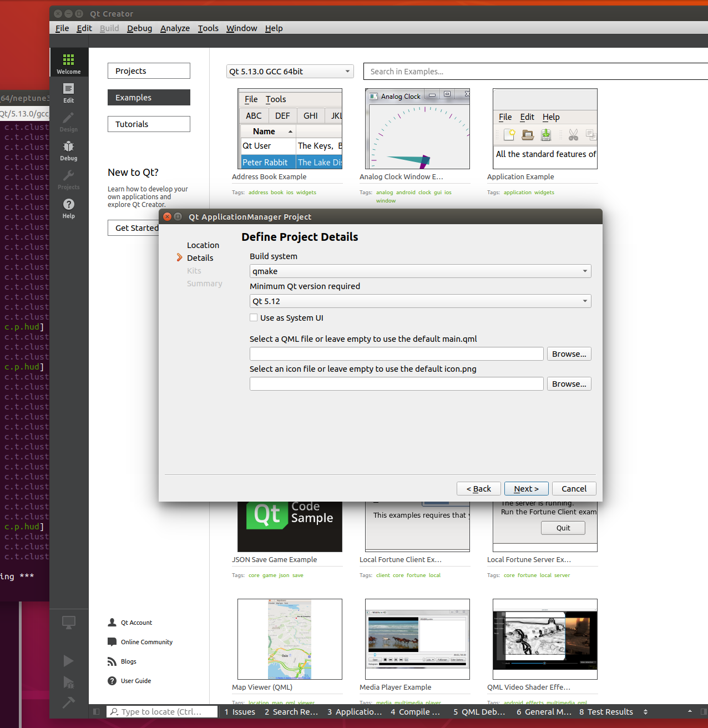
Task: Open the Analyze menu
Action: [x=175, y=28]
